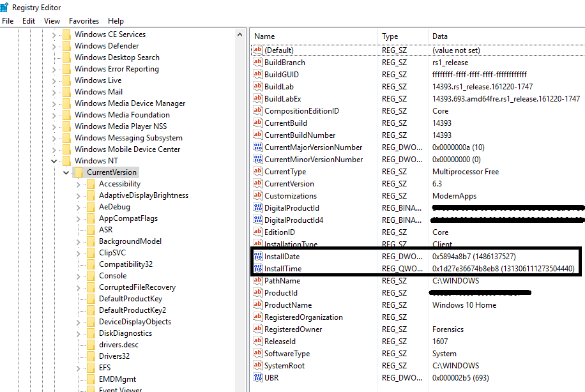Select the CurrentVersion folder icon
The image size is (585, 392).
[79, 172]
